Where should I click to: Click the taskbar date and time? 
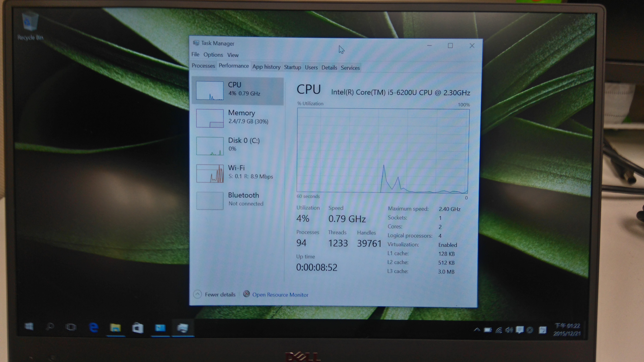coord(567,329)
